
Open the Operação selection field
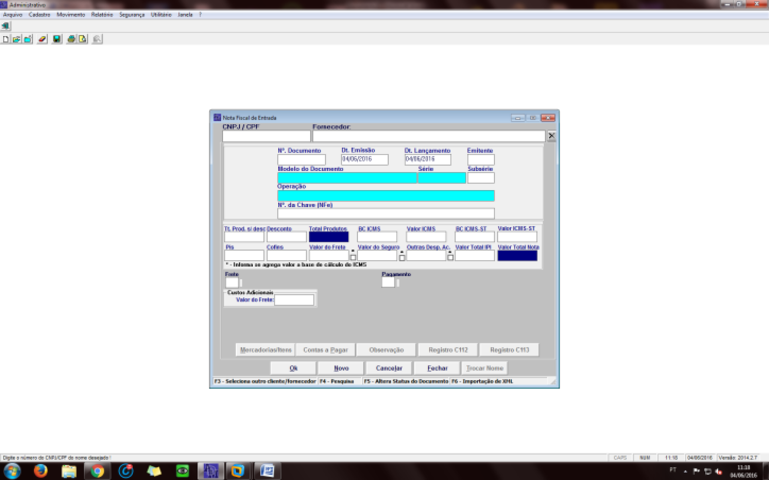click(x=385, y=196)
